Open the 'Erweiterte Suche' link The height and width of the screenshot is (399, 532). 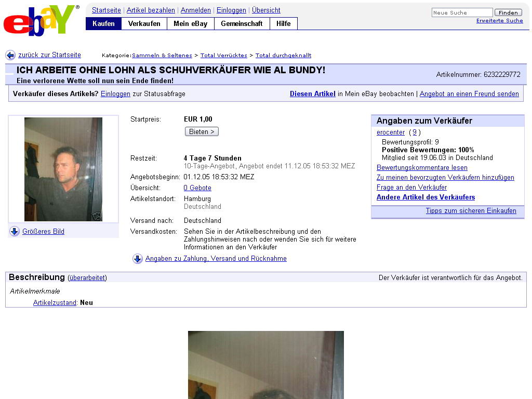pos(499,21)
